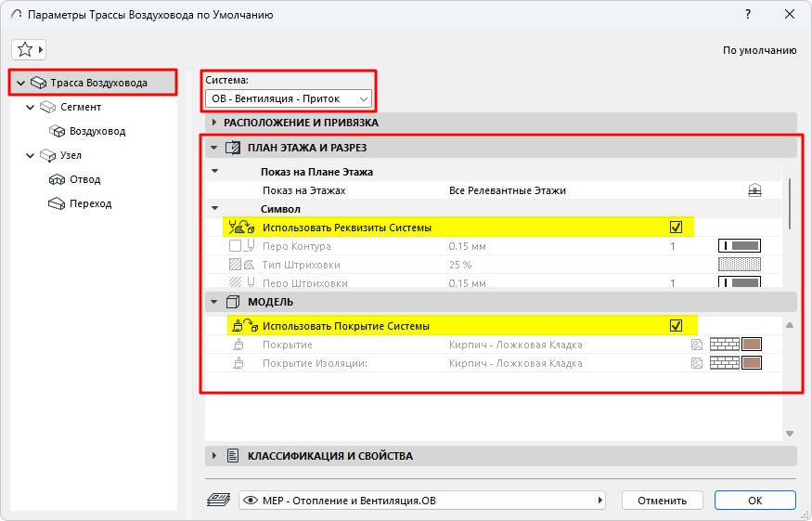Open the МЕР - Отопление и Вентиляция.ОВ layer dropdown

tap(421, 501)
